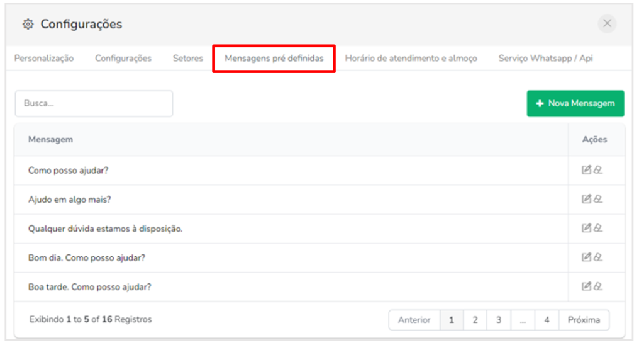Click the Nova Mensagem button

coord(575,103)
